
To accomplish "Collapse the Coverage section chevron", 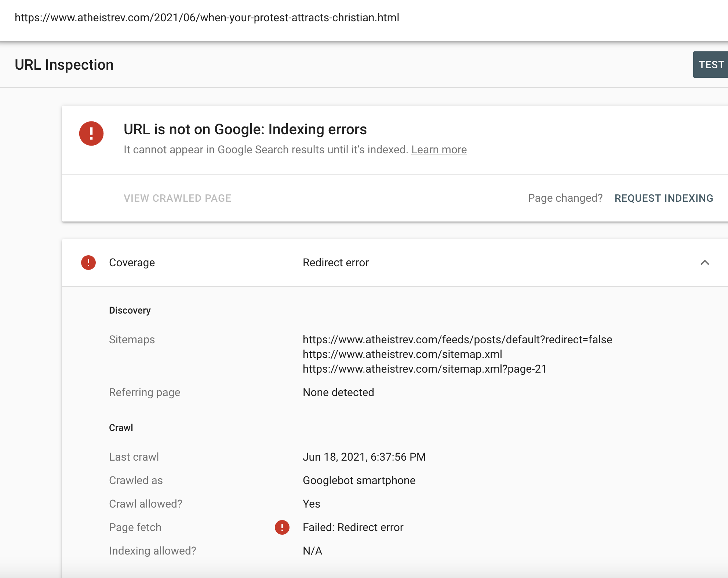I will [705, 263].
